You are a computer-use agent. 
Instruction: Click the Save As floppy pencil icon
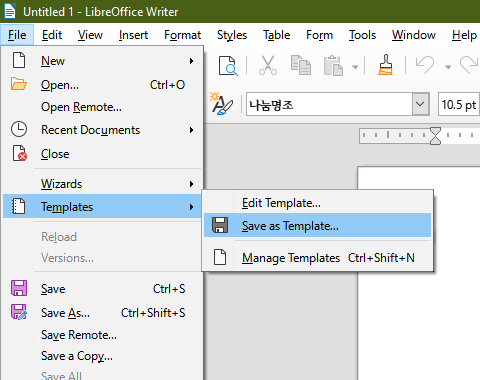click(x=19, y=312)
